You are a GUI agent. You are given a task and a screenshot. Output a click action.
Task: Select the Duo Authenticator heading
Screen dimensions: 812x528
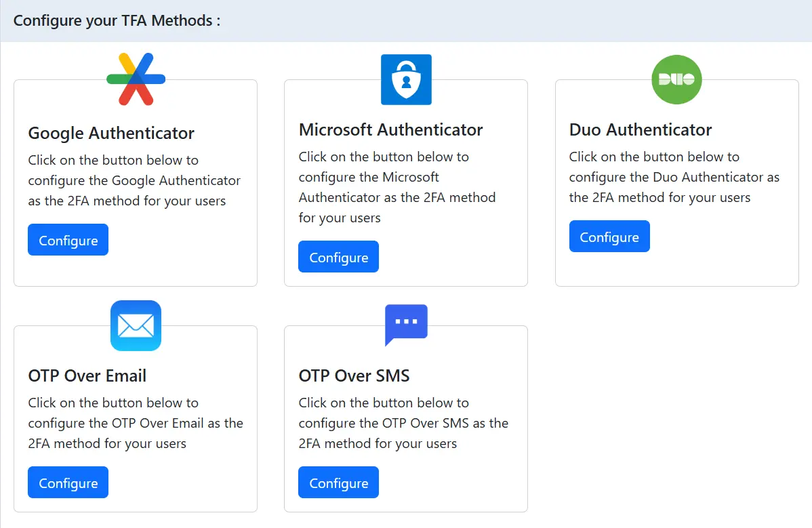click(640, 129)
